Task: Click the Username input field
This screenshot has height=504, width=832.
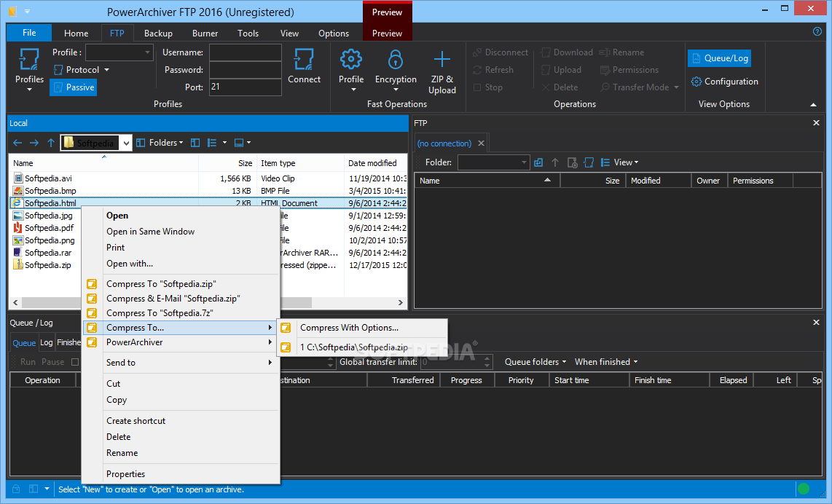Action: point(245,52)
